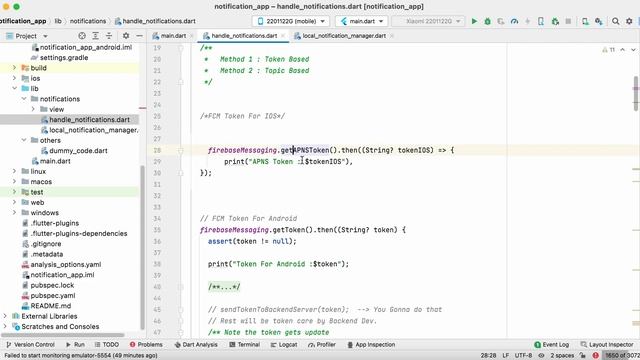
Task: Click notifications breadcrumb in navigation bar
Action: point(88,21)
